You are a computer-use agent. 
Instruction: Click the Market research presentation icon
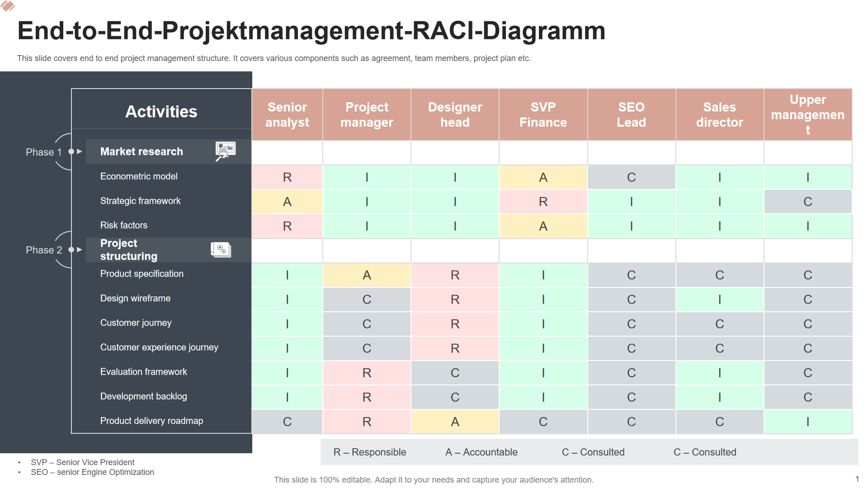(225, 151)
